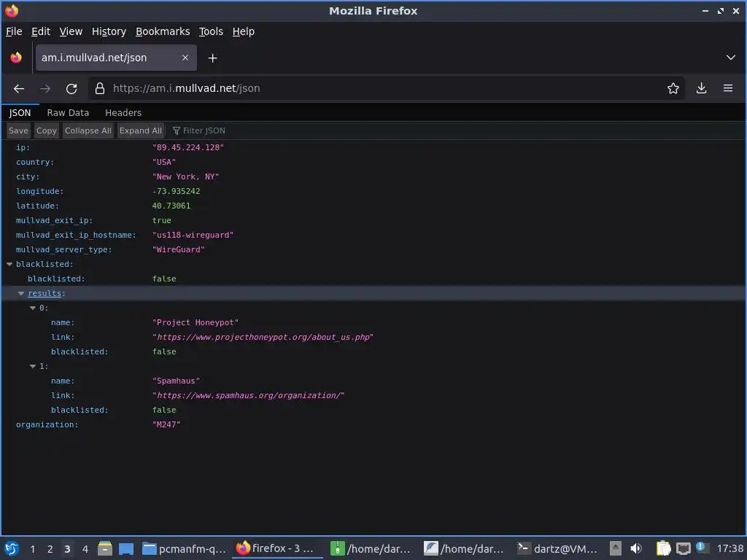Switch to the Raw Data tab

click(68, 113)
